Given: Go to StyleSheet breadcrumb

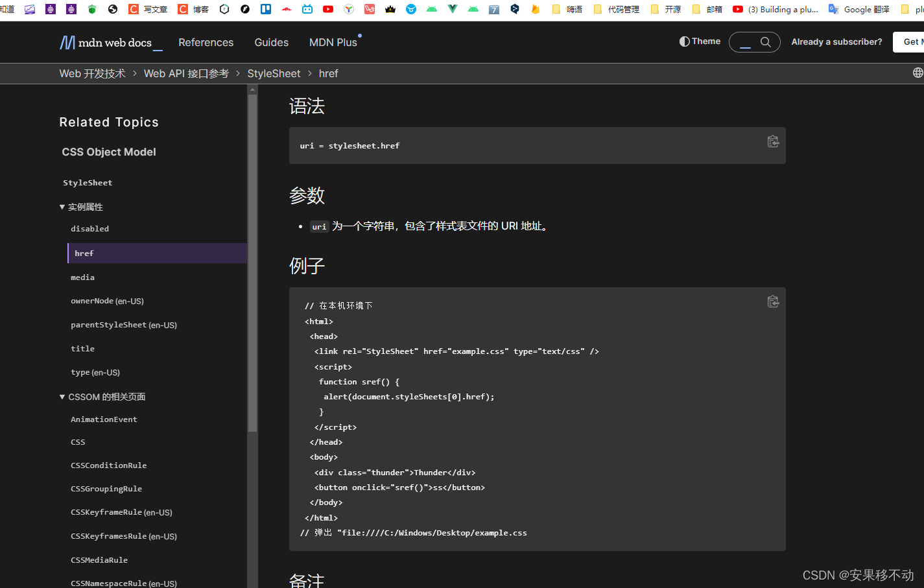Looking at the screenshot, I should (x=274, y=73).
